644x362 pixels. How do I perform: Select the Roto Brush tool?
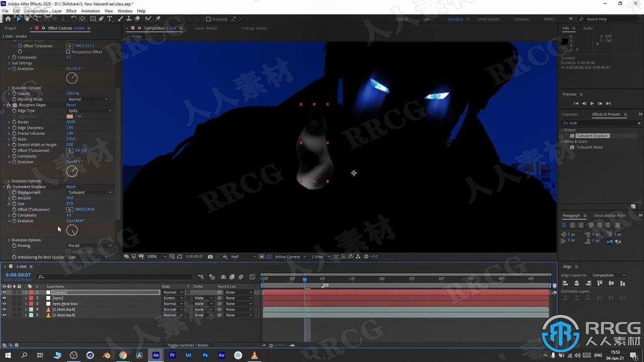[x=147, y=19]
